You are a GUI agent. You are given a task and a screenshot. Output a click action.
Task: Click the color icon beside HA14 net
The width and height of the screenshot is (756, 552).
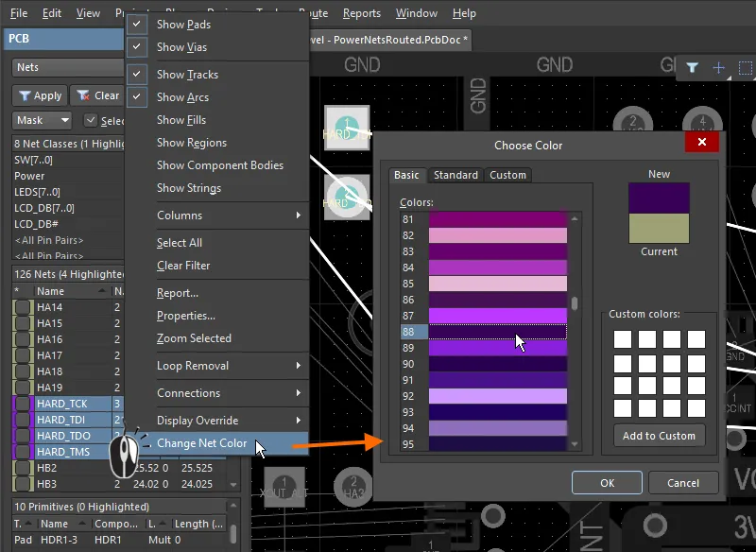21,305
